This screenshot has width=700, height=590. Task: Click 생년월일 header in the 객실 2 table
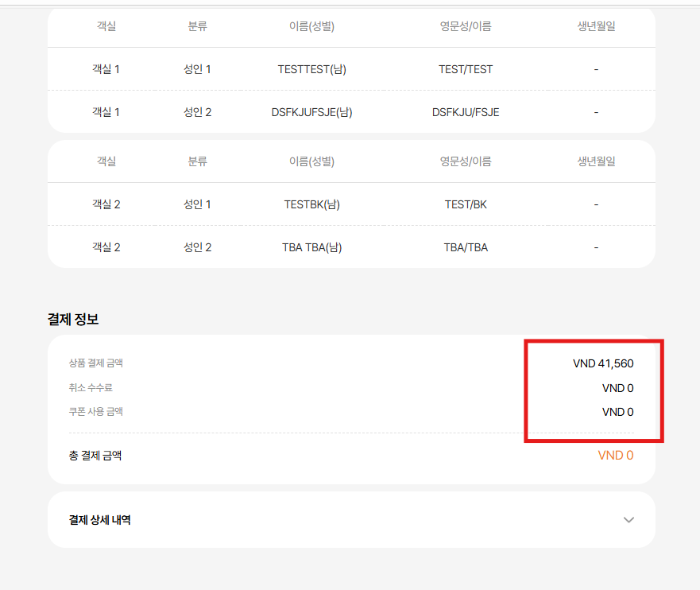pyautogui.click(x=596, y=161)
